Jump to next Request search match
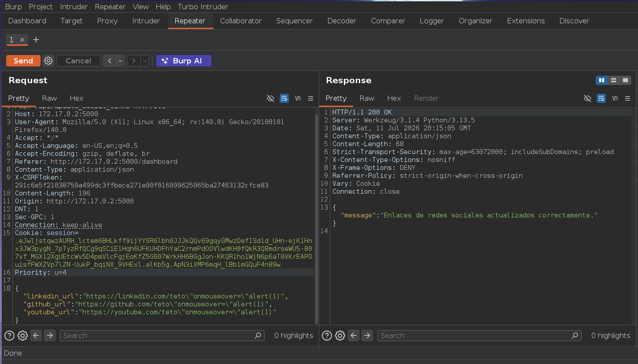 (50, 335)
